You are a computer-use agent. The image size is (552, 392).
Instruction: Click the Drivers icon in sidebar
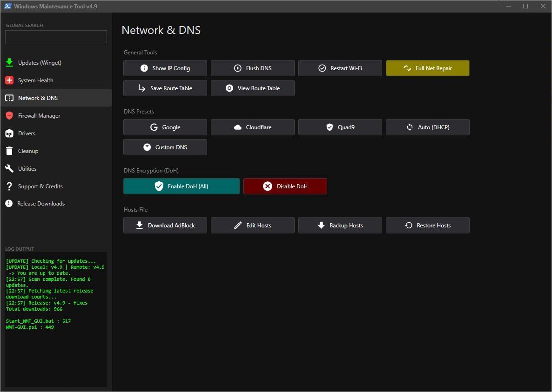click(x=9, y=133)
